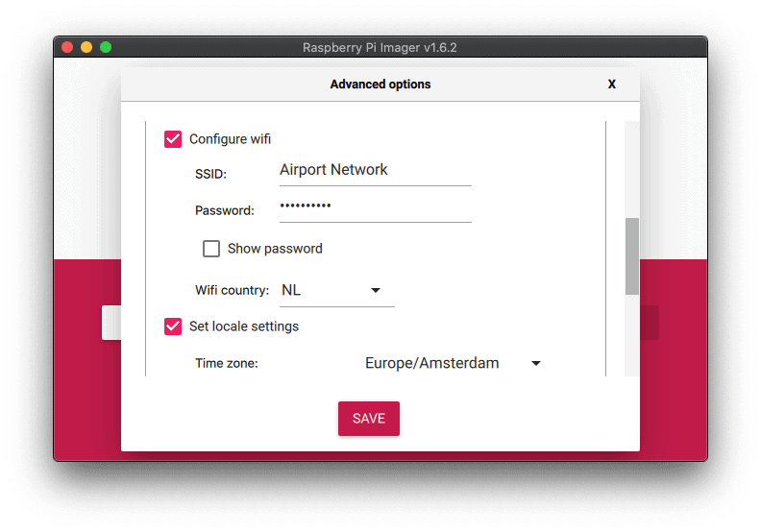Click the red macOS close window button
Viewport: 761px width, 532px height.
point(67,47)
